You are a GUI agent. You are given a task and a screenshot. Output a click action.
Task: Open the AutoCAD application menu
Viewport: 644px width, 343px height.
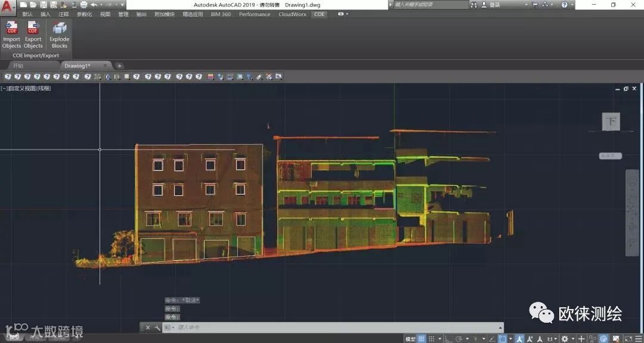click(8, 7)
